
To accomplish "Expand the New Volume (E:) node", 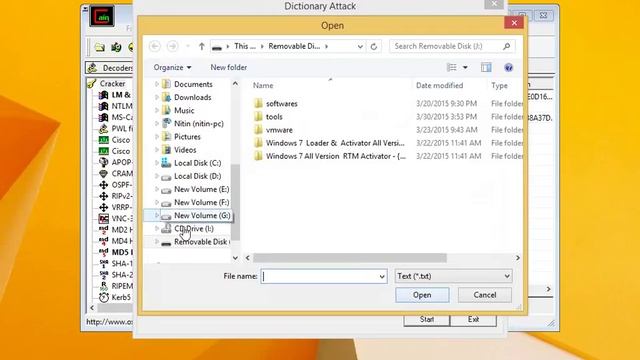I will 157,189.
